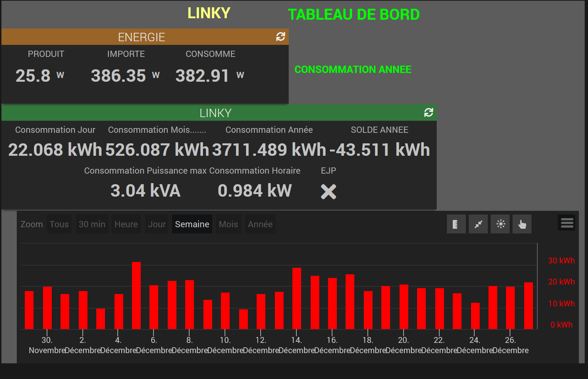Click the EJP cross status icon
Viewport: 588px width, 379px height.
click(x=328, y=192)
